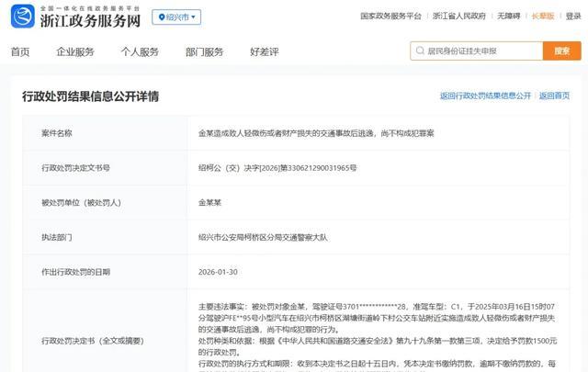Viewport: 588px width, 372px height.
Task: Open the 浙江省人民政府 link
Action: (459, 17)
